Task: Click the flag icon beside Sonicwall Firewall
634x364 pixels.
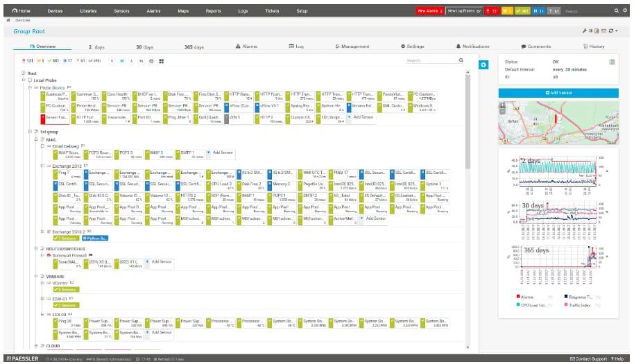Action: point(91,255)
